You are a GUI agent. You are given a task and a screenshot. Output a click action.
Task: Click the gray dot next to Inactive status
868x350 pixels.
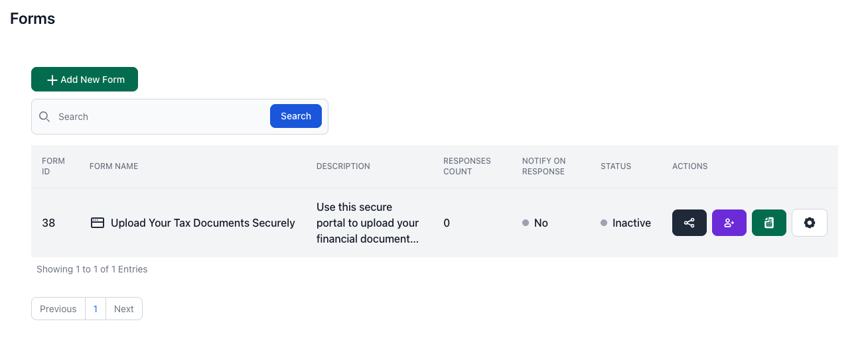[604, 223]
